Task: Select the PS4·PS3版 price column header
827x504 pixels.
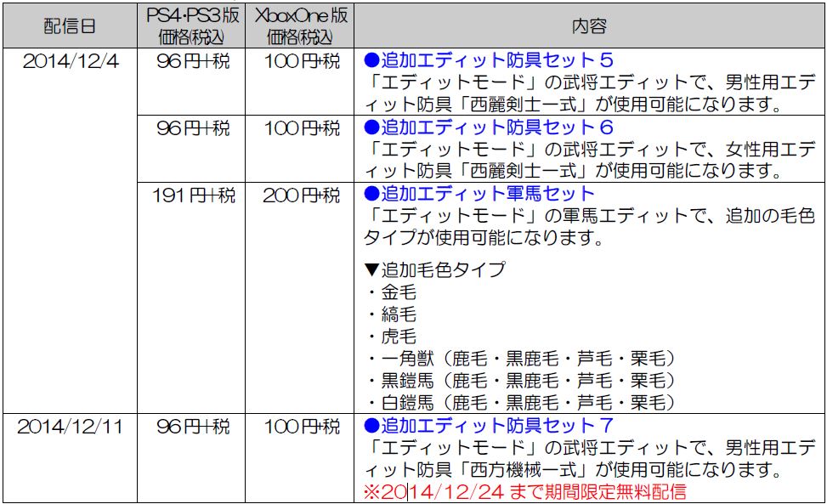Action: tap(192, 25)
